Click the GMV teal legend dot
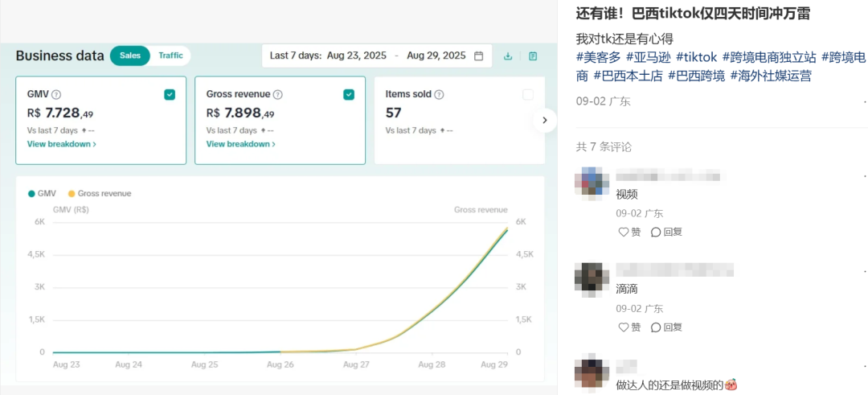This screenshot has width=868, height=395. pos(31,194)
